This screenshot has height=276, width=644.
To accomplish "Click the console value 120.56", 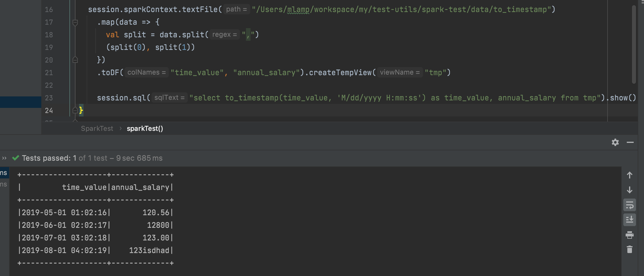I will pos(156,213).
